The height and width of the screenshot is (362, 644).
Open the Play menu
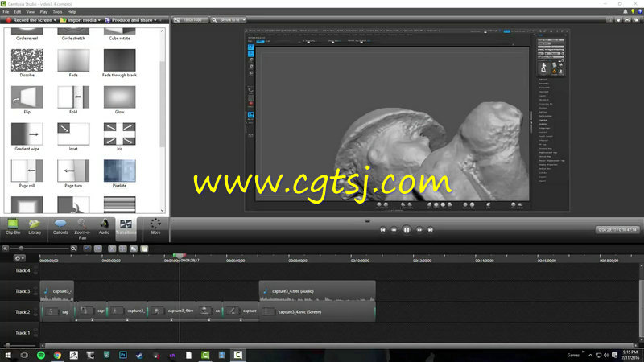tap(43, 12)
